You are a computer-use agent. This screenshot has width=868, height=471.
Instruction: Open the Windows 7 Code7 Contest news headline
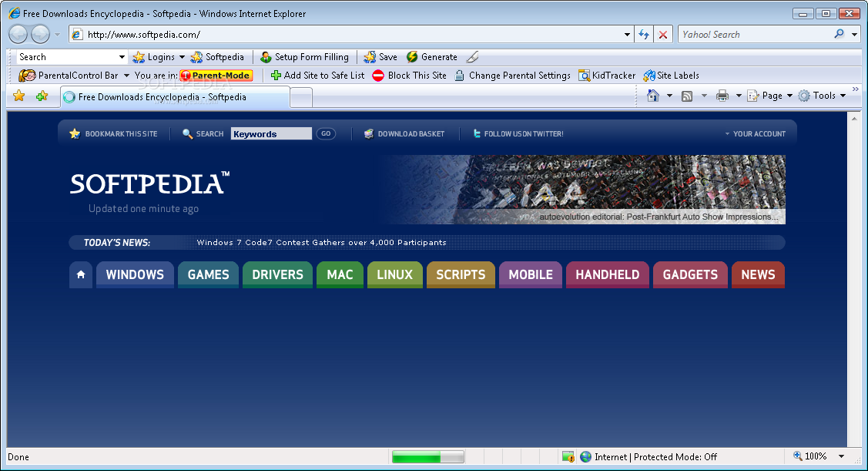pyautogui.click(x=321, y=242)
